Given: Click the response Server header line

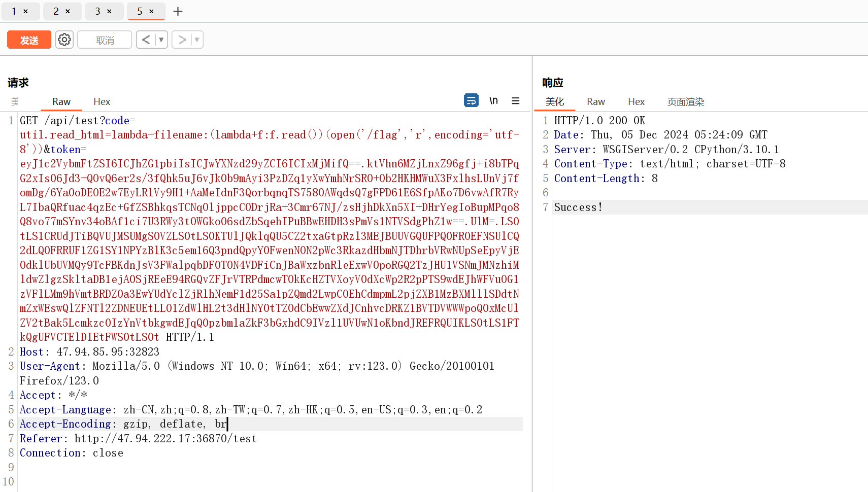Looking at the screenshot, I should [666, 149].
